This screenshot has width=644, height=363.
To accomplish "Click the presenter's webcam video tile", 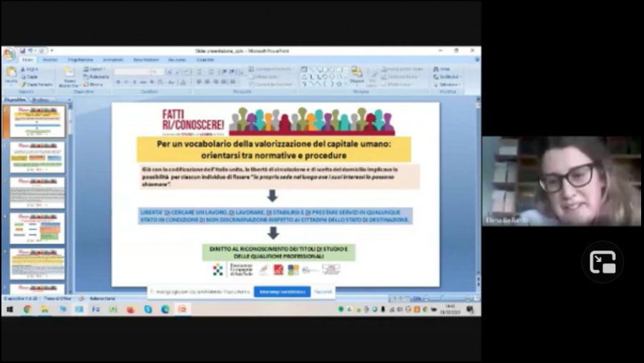I will 561,181.
